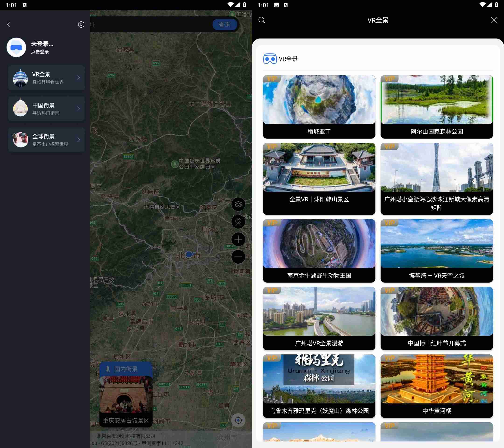Expand the 全球街景 row chevron
504x448 pixels.
[x=79, y=140]
